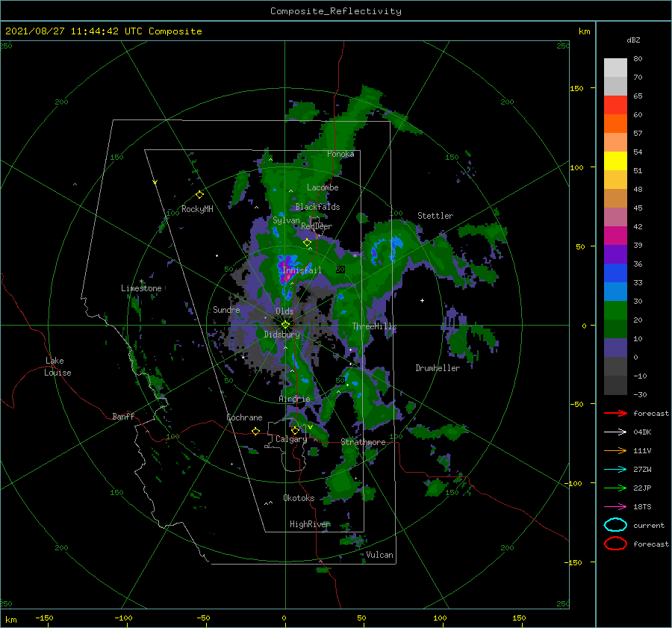Viewport: 672px width, 628px height.
Task: Click the yellow diamond marker beside RockyMH
Action: [x=199, y=195]
